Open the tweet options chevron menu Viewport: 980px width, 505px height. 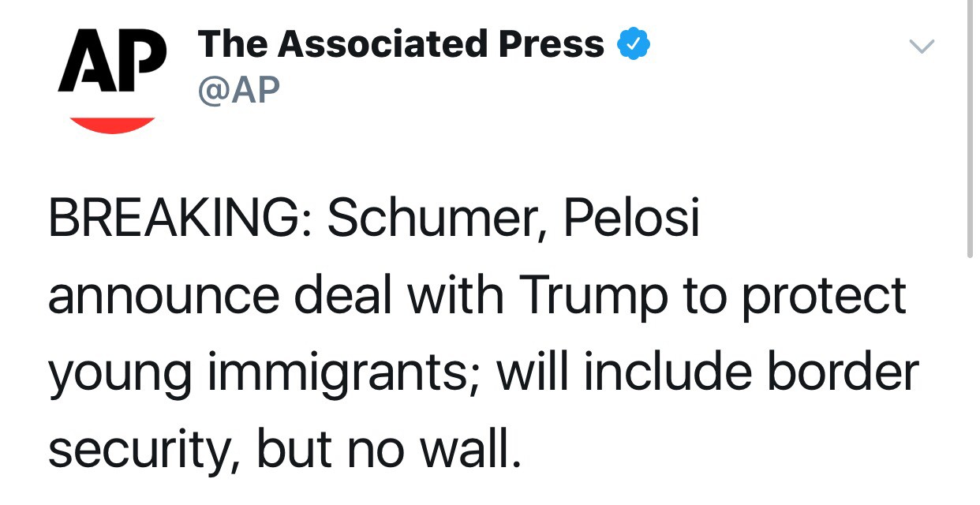[x=922, y=47]
